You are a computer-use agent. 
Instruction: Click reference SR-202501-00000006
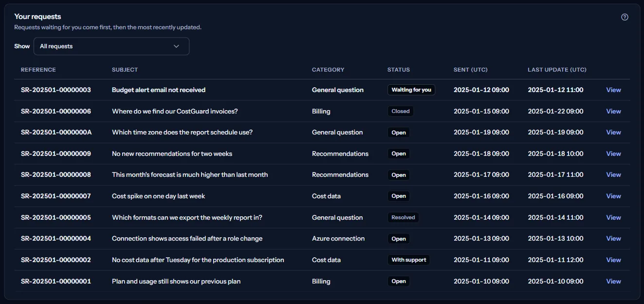click(x=56, y=111)
